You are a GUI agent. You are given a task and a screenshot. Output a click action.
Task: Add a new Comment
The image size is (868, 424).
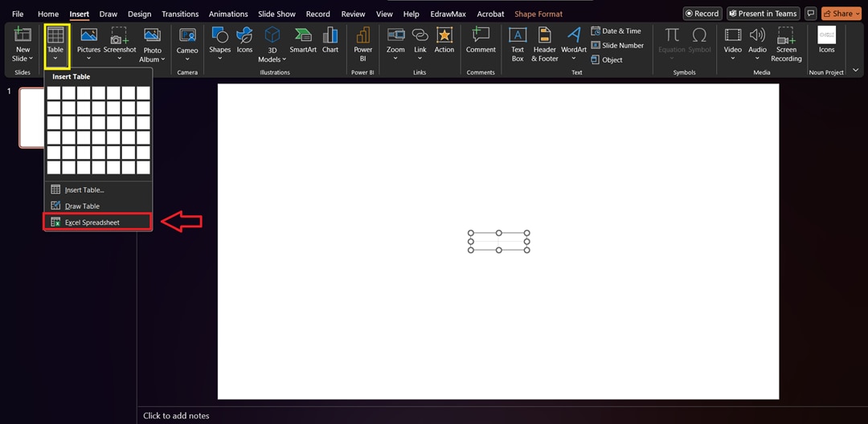click(x=481, y=40)
